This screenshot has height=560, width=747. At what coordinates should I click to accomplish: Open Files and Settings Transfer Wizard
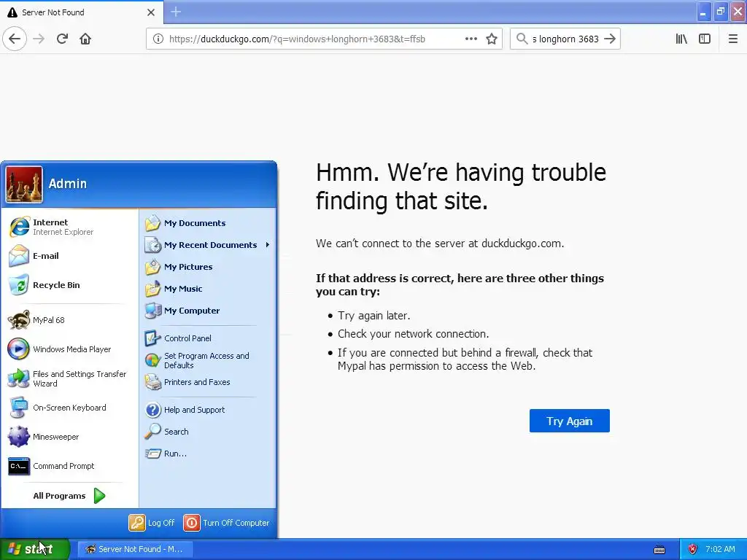tap(69, 378)
